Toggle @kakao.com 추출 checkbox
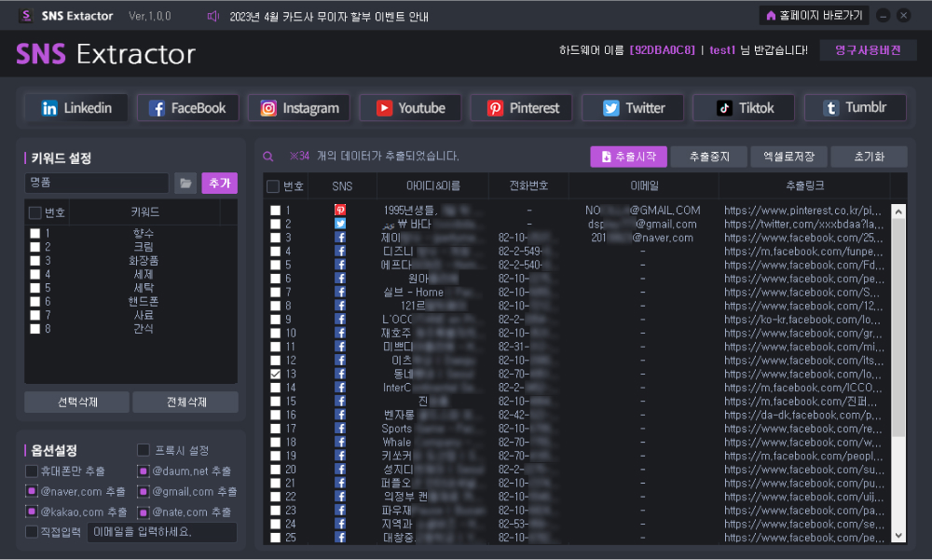The image size is (932, 560). pyautogui.click(x=32, y=512)
